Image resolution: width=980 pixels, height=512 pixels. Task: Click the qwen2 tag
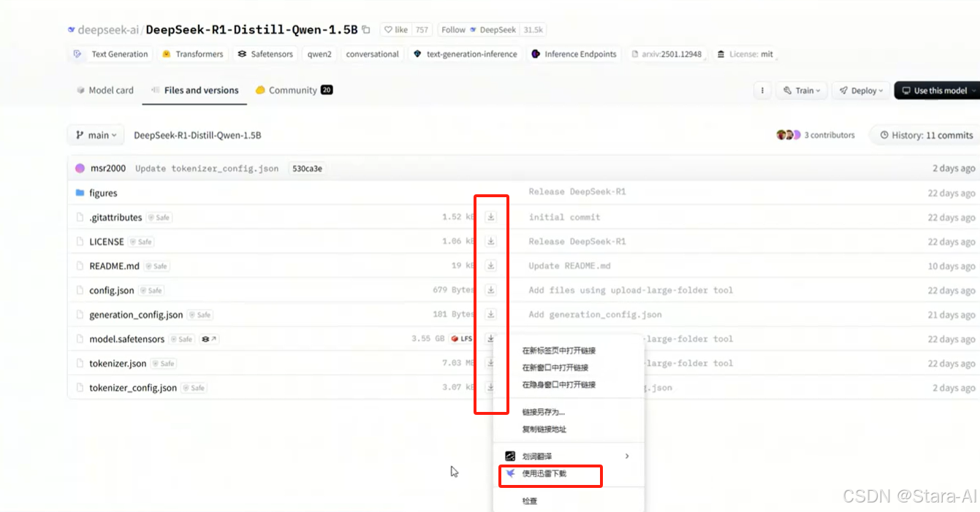coord(319,54)
